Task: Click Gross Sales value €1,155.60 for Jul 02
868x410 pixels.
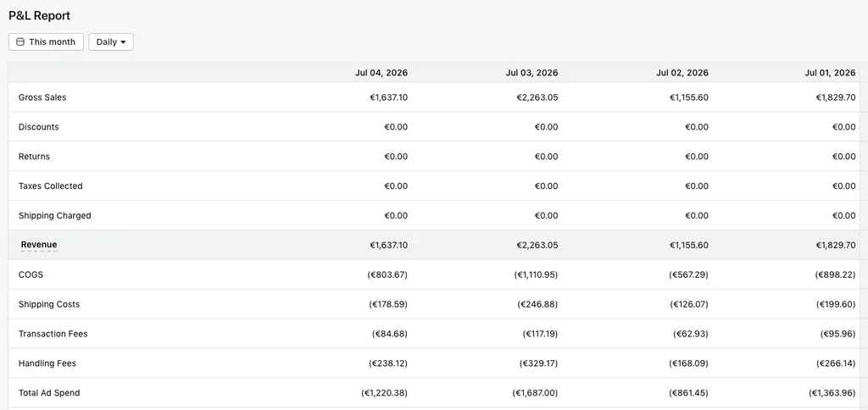Action: 688,97
